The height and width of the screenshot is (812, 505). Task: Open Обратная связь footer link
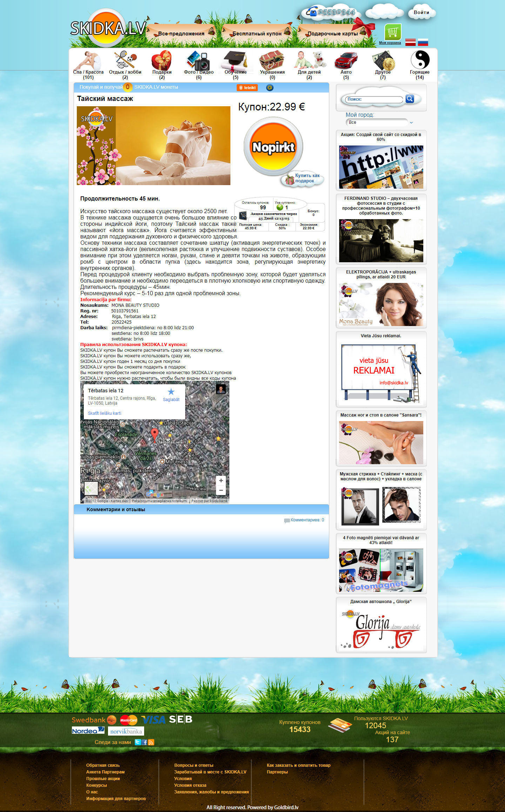click(x=103, y=765)
